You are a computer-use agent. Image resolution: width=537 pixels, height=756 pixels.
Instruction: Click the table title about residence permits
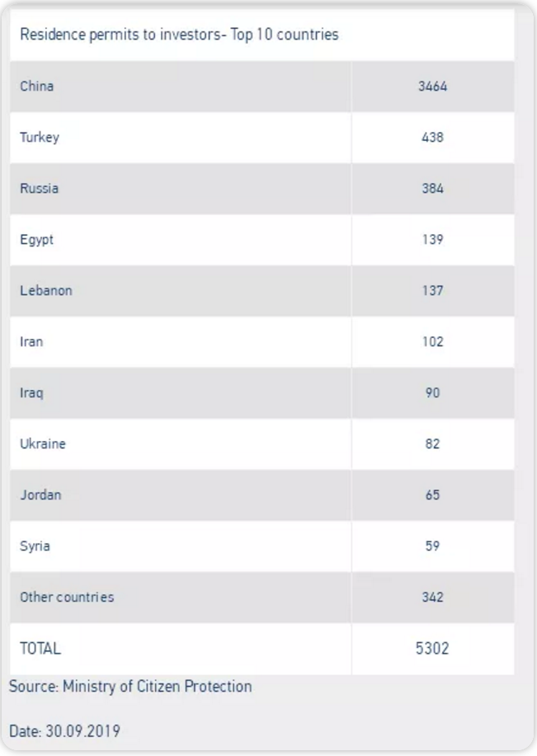click(x=179, y=35)
